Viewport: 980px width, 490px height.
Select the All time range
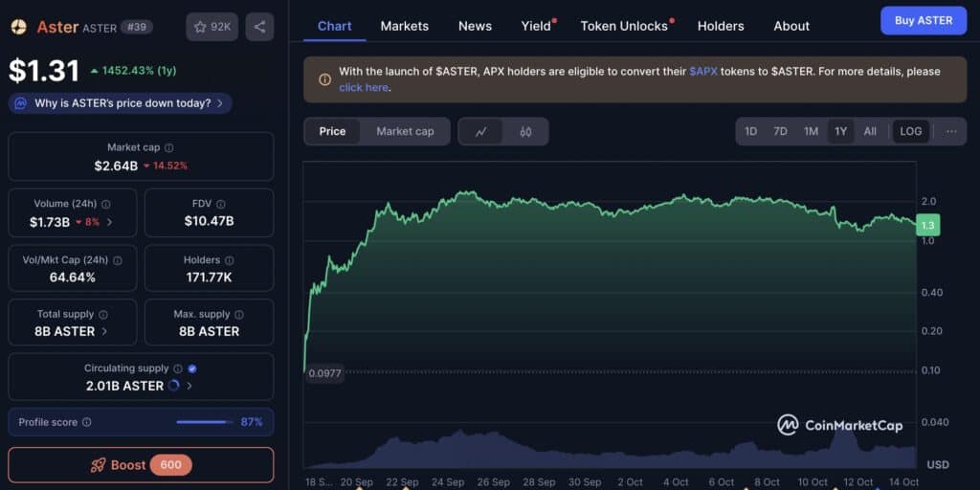(x=870, y=131)
